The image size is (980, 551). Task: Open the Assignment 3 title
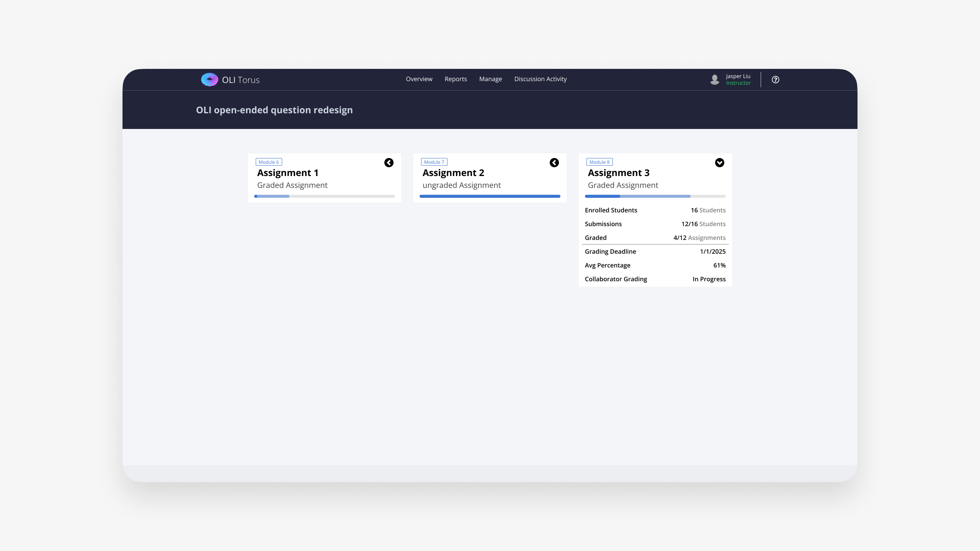(619, 173)
